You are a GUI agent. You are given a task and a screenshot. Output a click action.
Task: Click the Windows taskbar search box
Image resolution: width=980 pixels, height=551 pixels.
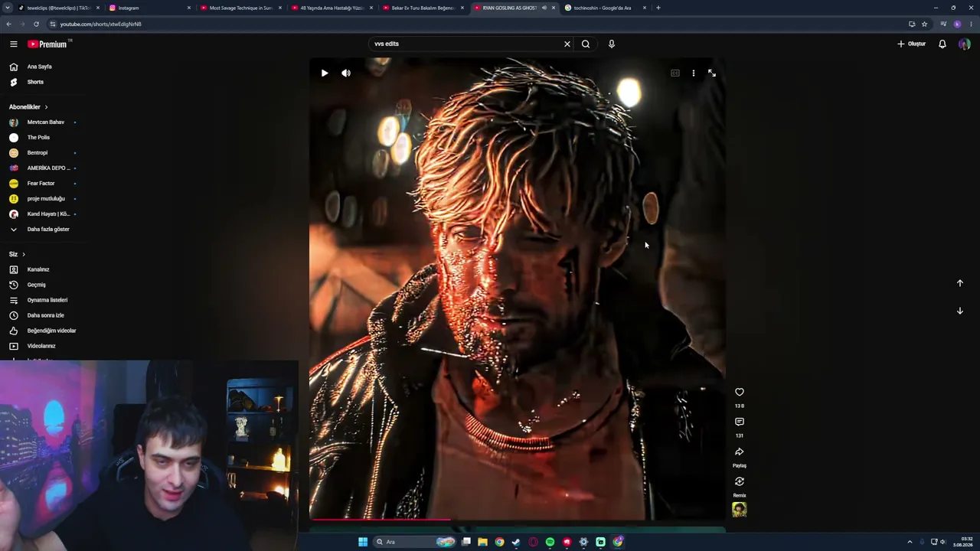tap(416, 542)
